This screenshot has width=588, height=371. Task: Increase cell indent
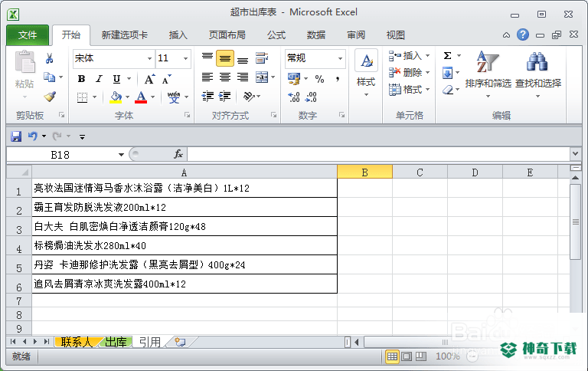[224, 97]
